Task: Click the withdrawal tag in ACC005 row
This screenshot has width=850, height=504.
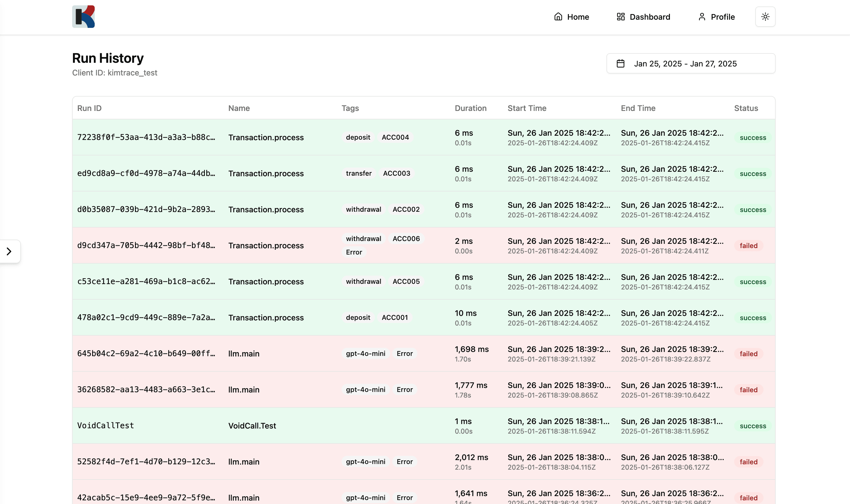Action: click(x=363, y=281)
